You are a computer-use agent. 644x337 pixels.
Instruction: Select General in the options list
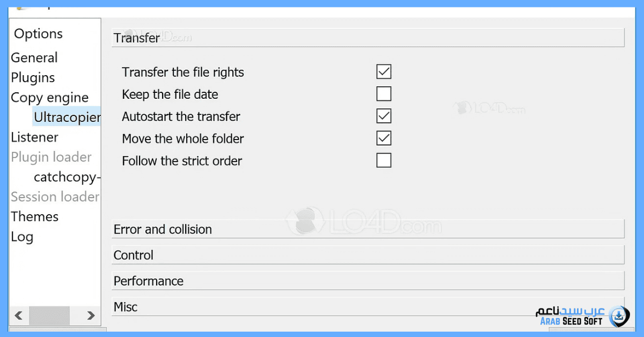[x=34, y=57]
